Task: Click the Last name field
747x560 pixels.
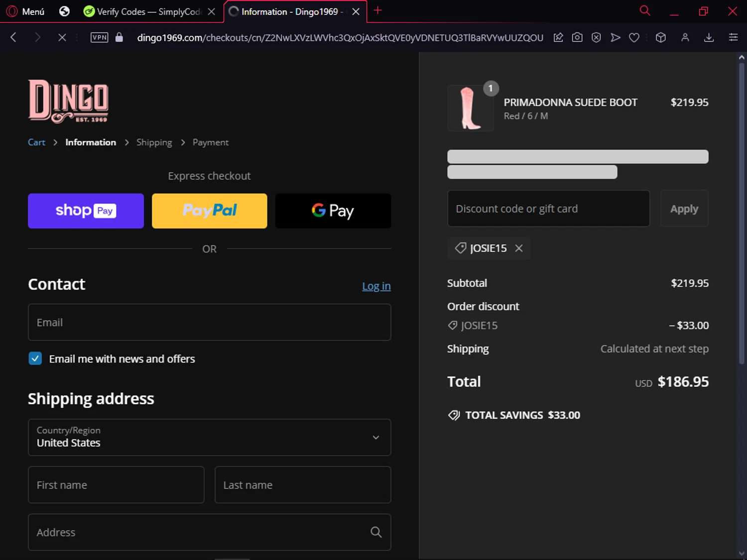Action: click(x=303, y=485)
